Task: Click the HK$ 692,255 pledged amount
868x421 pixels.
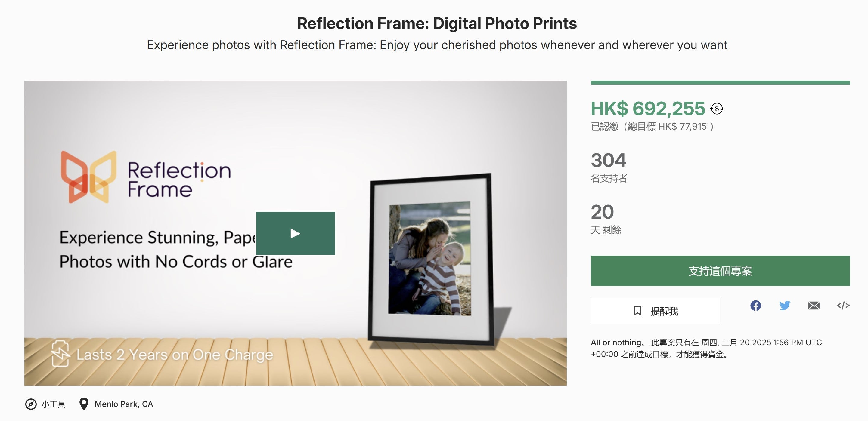Action: click(x=648, y=109)
